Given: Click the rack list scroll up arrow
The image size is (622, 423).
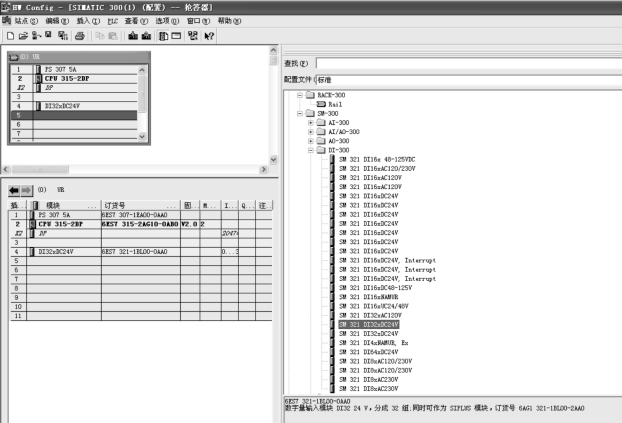Looking at the screenshot, I should pos(142,70).
